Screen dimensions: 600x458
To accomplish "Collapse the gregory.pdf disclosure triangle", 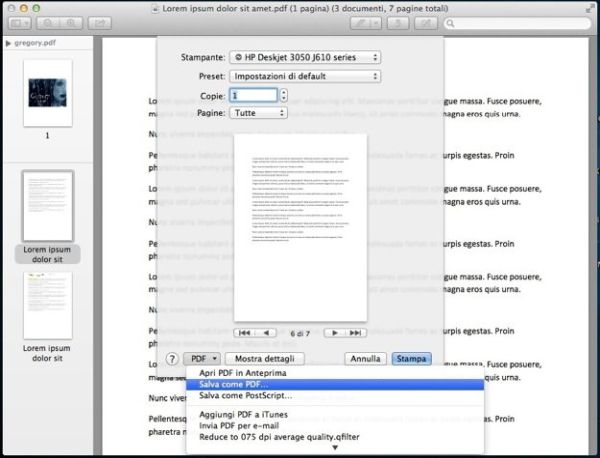I will (9, 44).
